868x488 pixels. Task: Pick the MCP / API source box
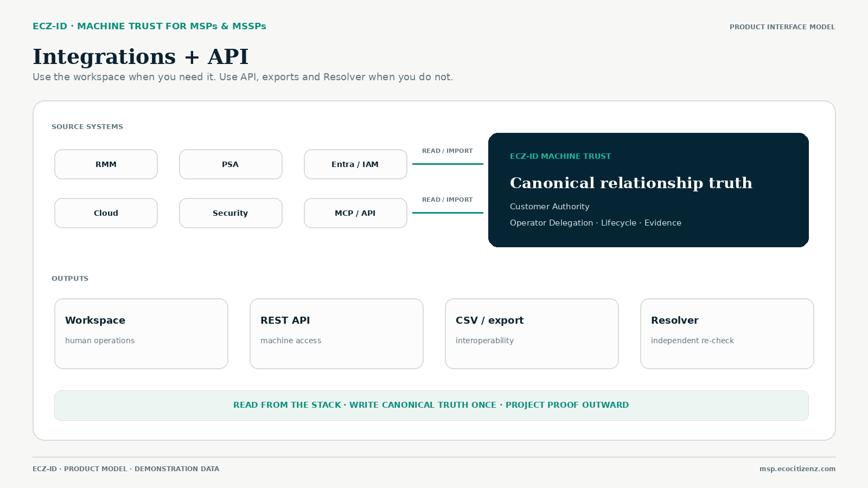point(355,213)
